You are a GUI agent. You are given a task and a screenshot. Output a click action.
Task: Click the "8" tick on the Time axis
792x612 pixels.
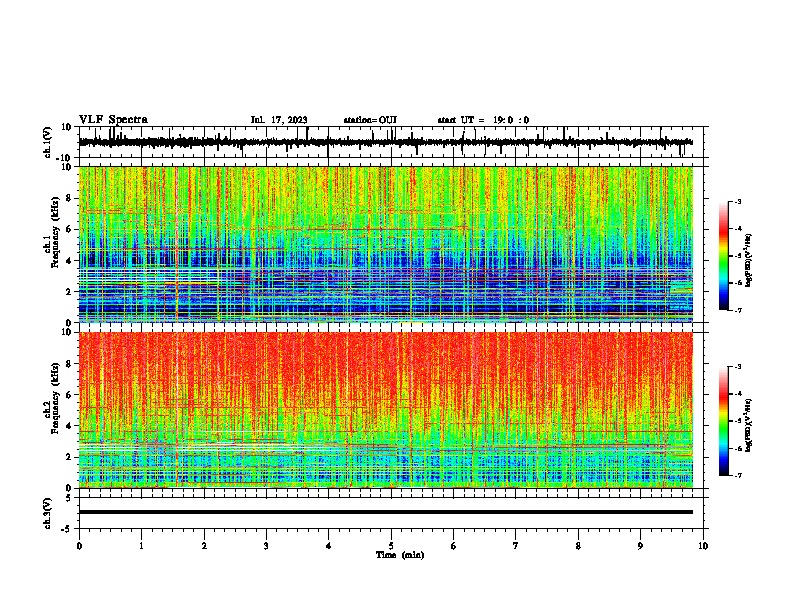[578, 546]
